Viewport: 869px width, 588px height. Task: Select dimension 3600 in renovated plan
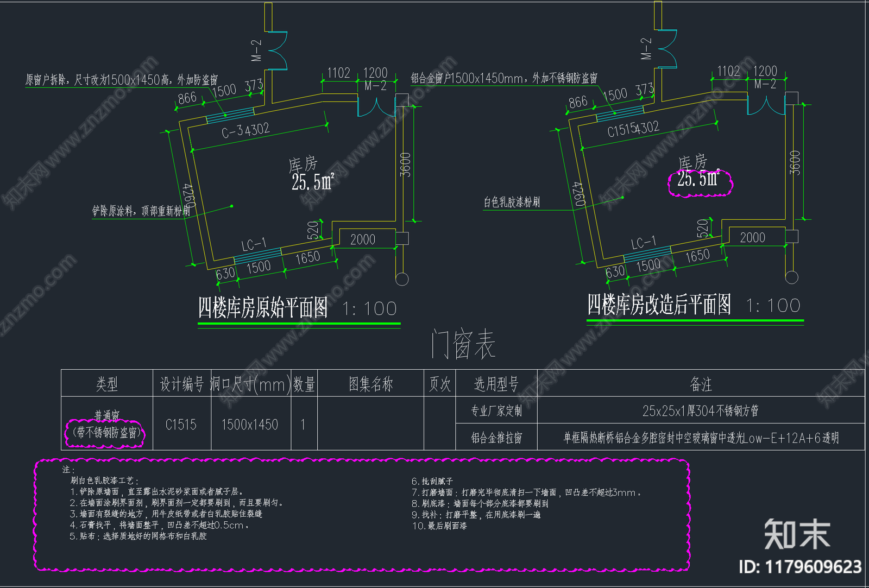tap(795, 162)
